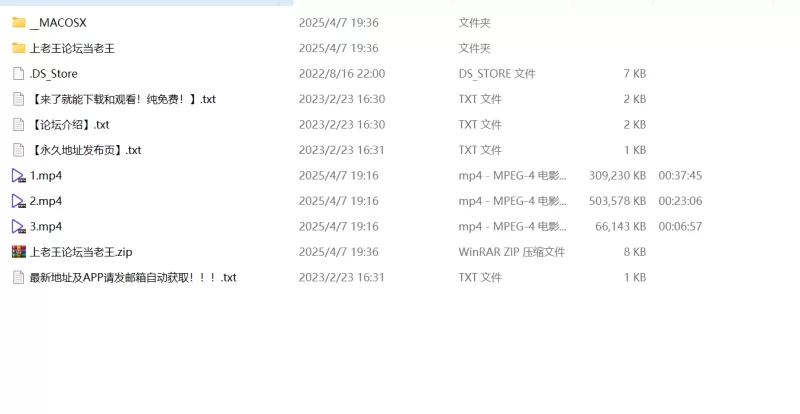Click the WinRAR ZIP 压缩文件 type text

coord(512,252)
